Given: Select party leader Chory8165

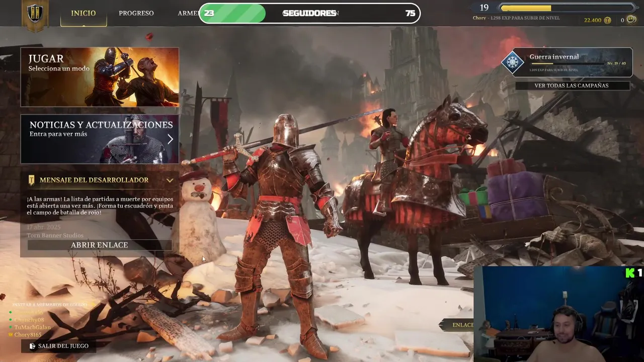Looking at the screenshot, I should 28,334.
